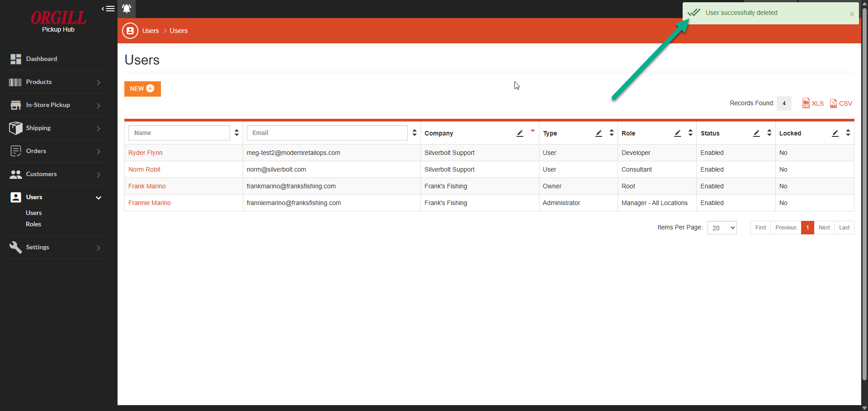868x411 pixels.
Task: Create a NEW user
Action: click(142, 89)
